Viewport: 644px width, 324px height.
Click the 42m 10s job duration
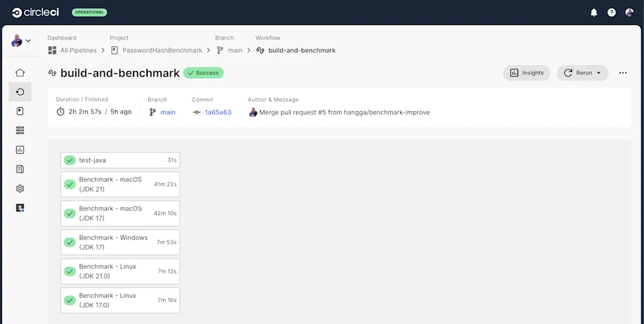[165, 213]
